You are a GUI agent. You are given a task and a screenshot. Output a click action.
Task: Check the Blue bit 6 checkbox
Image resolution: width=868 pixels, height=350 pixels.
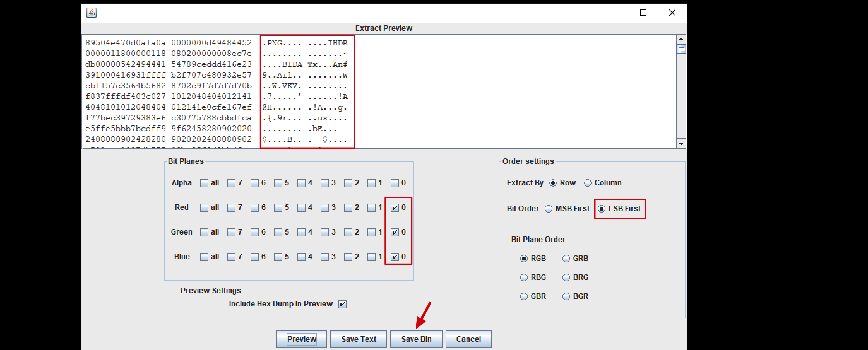tap(254, 257)
